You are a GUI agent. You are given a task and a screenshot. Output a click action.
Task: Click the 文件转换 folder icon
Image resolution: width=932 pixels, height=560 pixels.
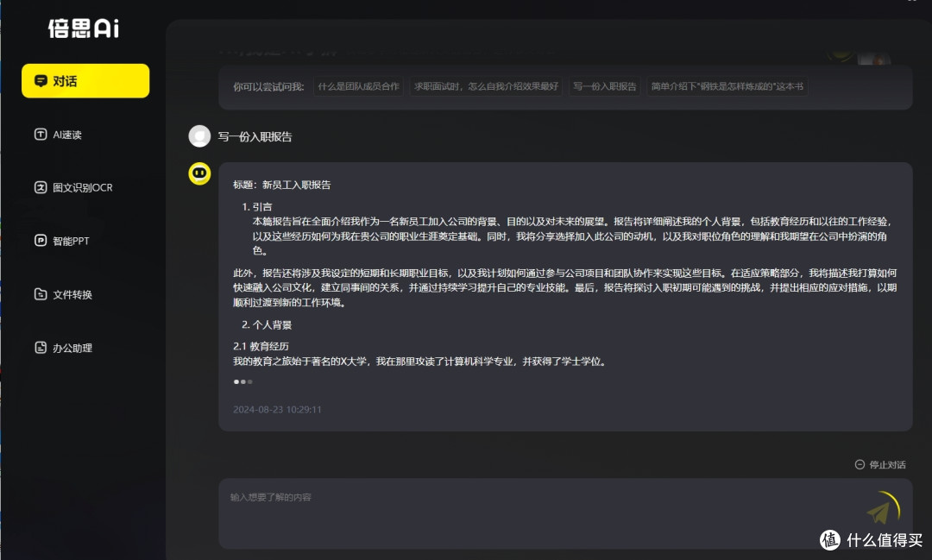click(41, 293)
